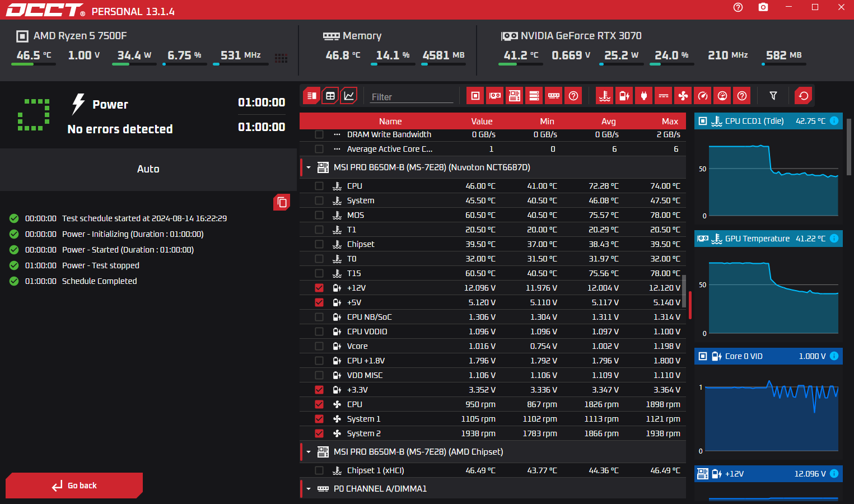Uncheck the CPU fan rpm checkbox
This screenshot has width=854, height=504.
pyautogui.click(x=319, y=404)
